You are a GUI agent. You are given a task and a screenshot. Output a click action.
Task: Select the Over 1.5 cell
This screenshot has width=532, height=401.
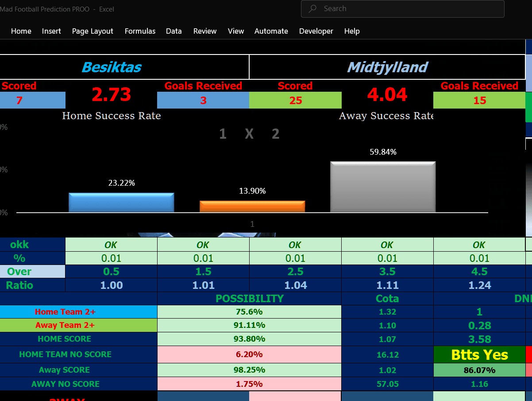click(x=203, y=272)
